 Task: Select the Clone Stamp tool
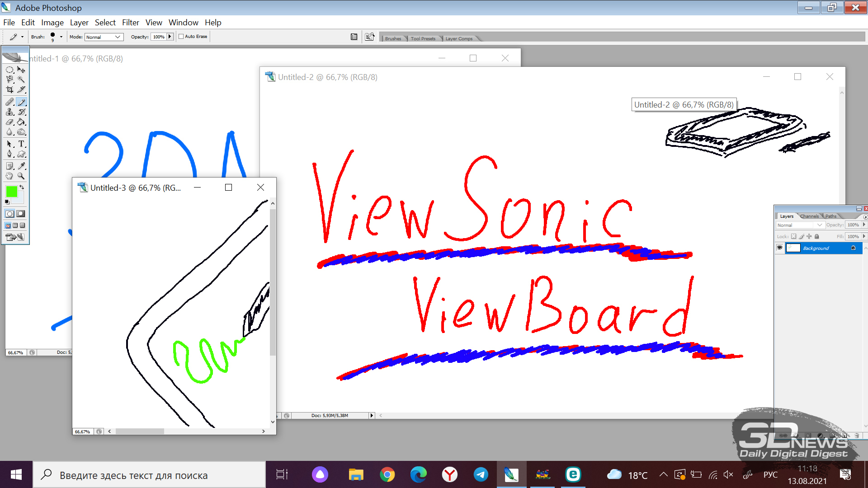click(9, 112)
